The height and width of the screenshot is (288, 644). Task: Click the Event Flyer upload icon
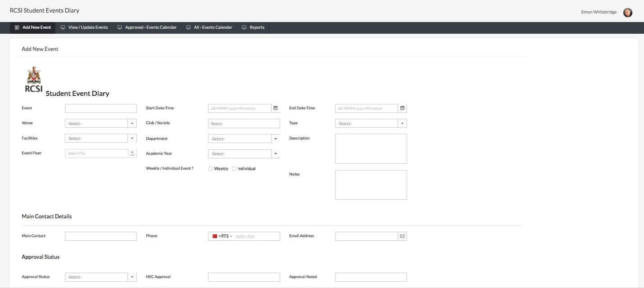click(132, 153)
